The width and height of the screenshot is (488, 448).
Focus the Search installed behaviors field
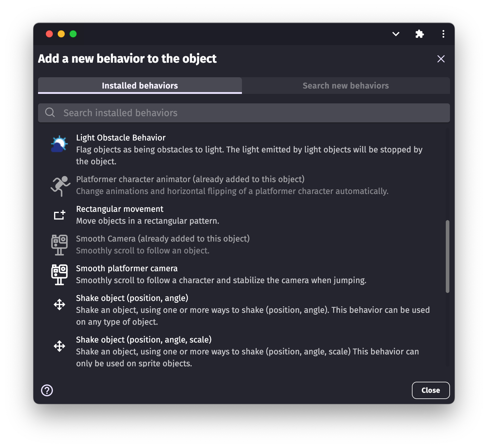(x=244, y=113)
